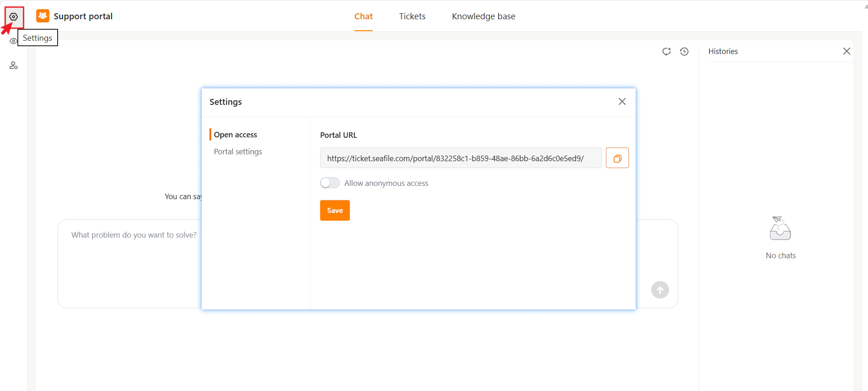Screen dimensions: 868x391
Task: Click the Support portal logo icon
Action: pyautogui.click(x=43, y=16)
